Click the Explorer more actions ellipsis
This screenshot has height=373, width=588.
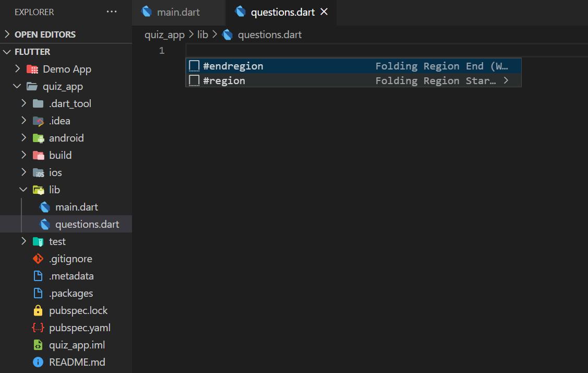(x=112, y=12)
